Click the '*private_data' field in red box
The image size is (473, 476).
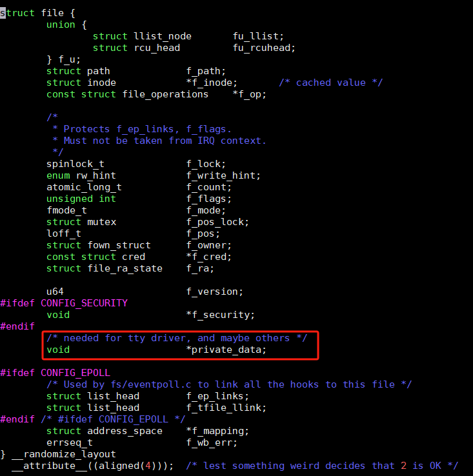tap(226, 350)
